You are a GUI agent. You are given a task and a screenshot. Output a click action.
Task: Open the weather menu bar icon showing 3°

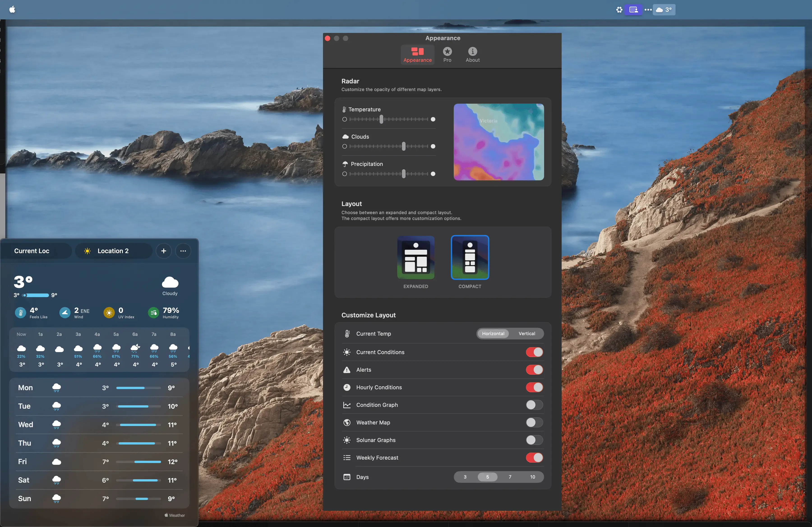[664, 9]
